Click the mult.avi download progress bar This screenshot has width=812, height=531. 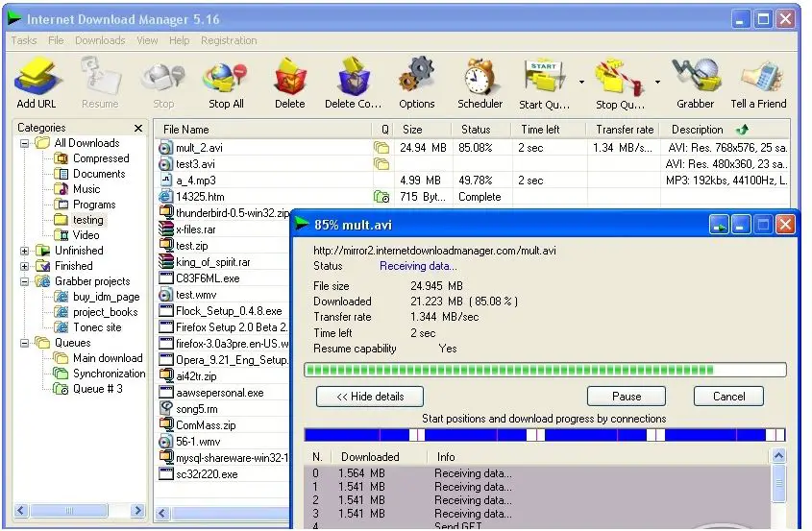coord(545,370)
